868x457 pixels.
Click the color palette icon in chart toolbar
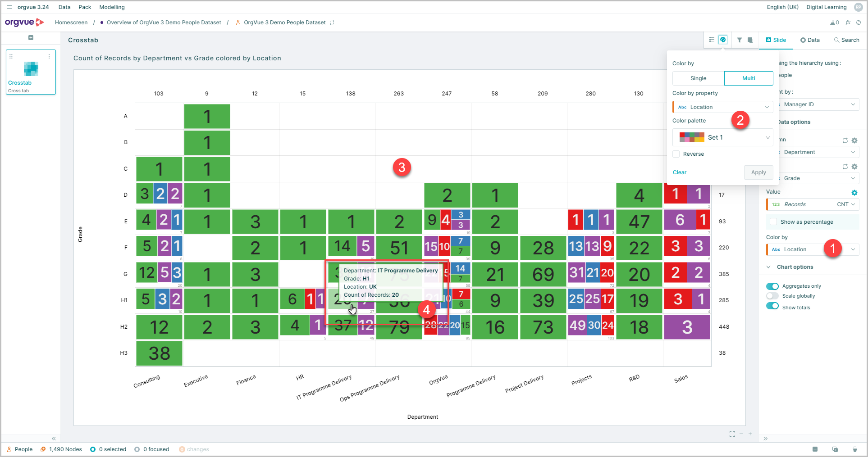723,40
